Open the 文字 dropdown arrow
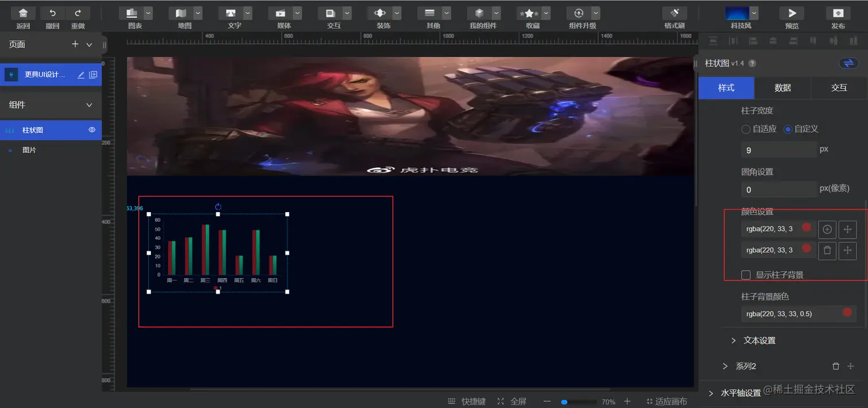The height and width of the screenshot is (408, 868). coord(247,13)
